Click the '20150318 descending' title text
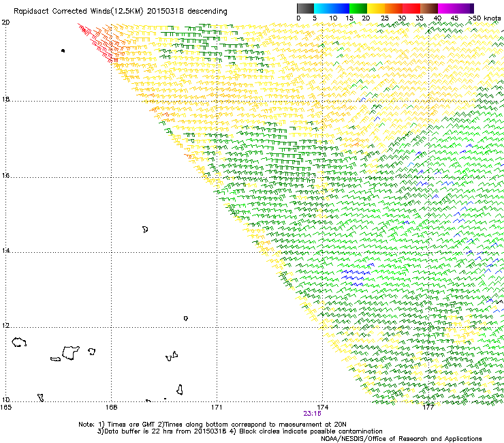Viewport: 504px width, 443px height. [187, 12]
